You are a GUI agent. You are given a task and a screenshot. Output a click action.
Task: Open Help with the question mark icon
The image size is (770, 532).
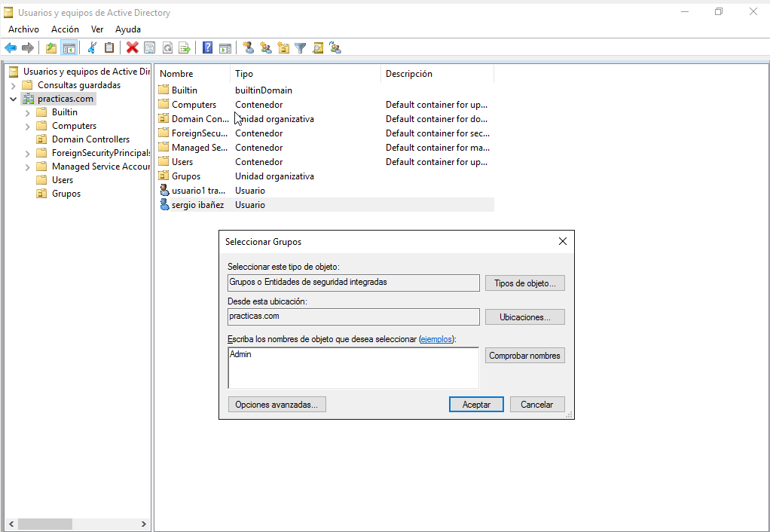207,48
